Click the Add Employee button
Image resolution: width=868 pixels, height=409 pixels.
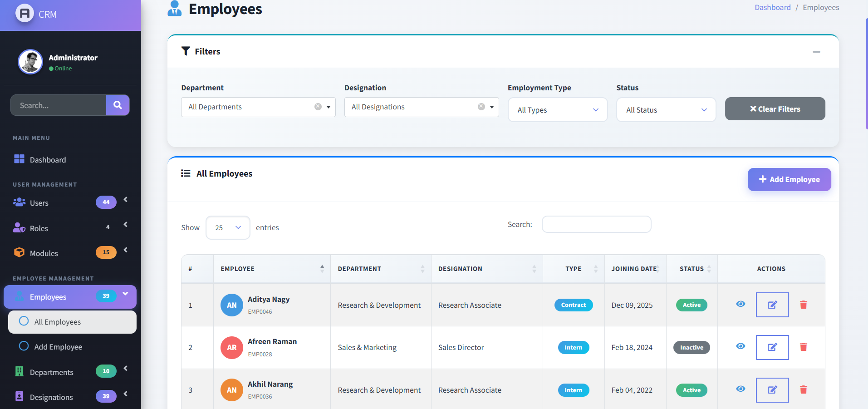[789, 179]
